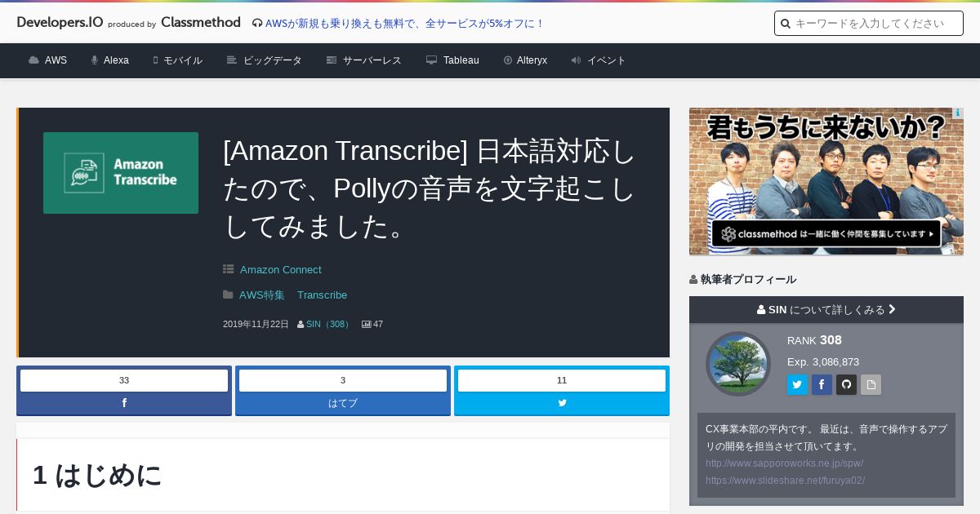Image resolution: width=980 pixels, height=514 pixels.
Task: Share article on Twitter button
Action: tap(562, 403)
